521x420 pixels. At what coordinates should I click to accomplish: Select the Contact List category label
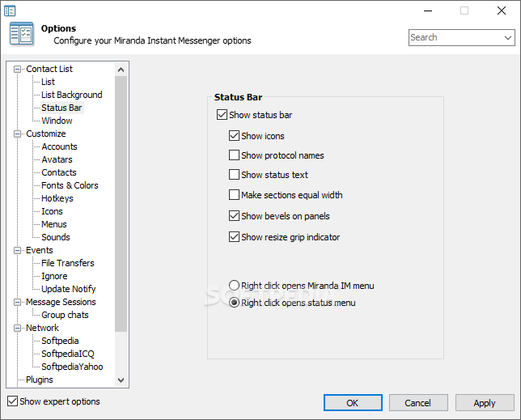49,69
